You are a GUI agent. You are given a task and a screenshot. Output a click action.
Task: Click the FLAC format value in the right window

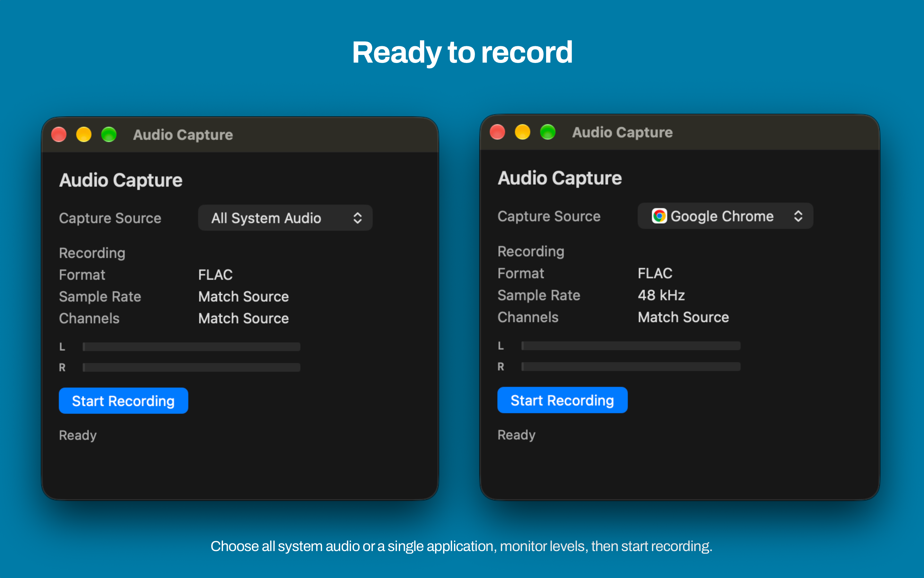[x=655, y=273]
